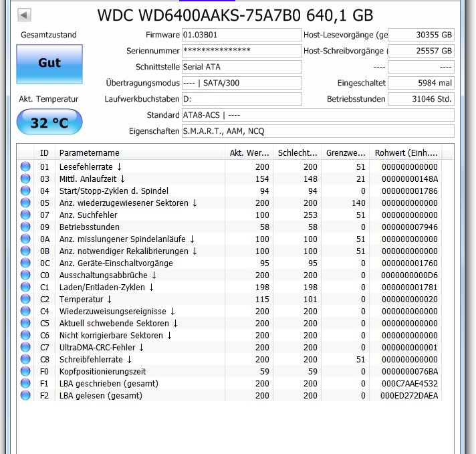Click raw value 000C7AAE4532

pyautogui.click(x=410, y=384)
